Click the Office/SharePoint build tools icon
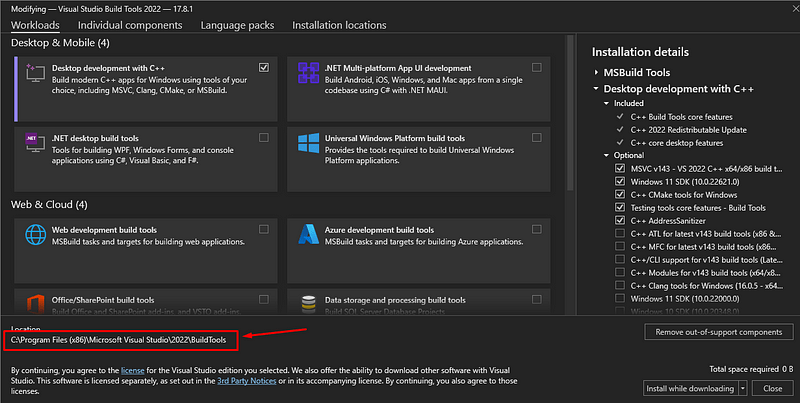The height and width of the screenshot is (403, 800). 35,303
